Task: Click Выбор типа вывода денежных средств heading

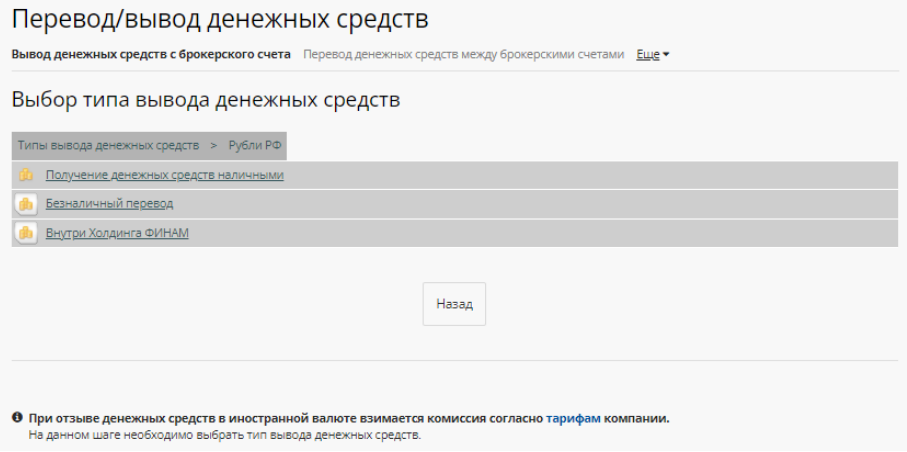Action: [206, 100]
